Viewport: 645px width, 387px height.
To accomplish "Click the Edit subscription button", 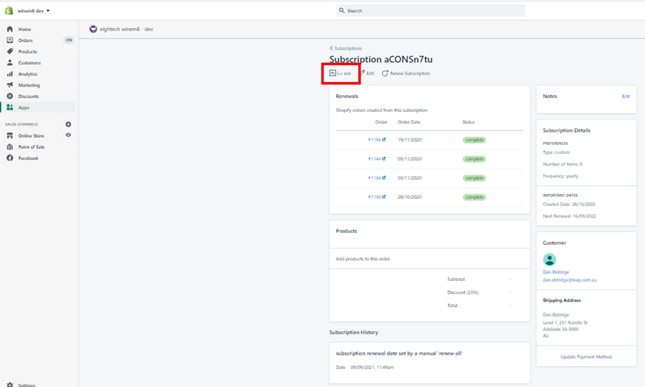I will [367, 73].
